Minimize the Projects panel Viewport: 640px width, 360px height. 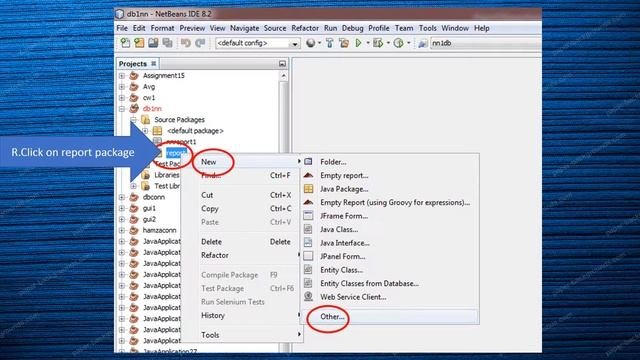282,64
